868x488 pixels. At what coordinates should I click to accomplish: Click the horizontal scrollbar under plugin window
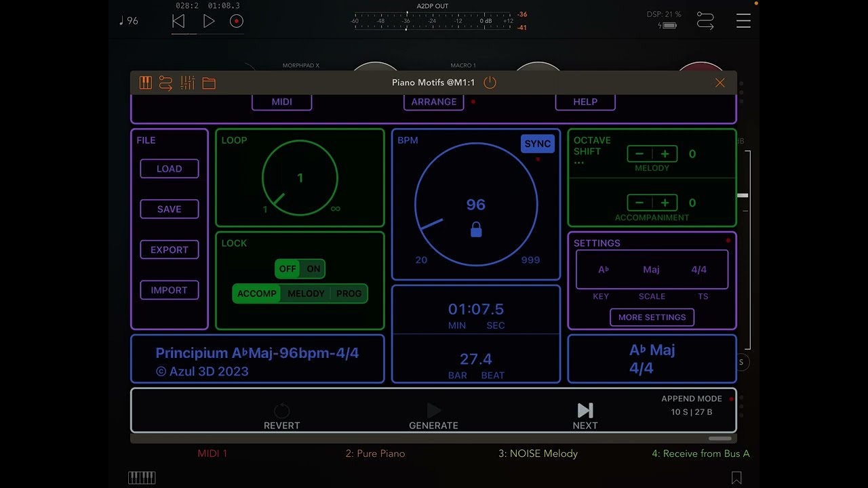[719, 439]
